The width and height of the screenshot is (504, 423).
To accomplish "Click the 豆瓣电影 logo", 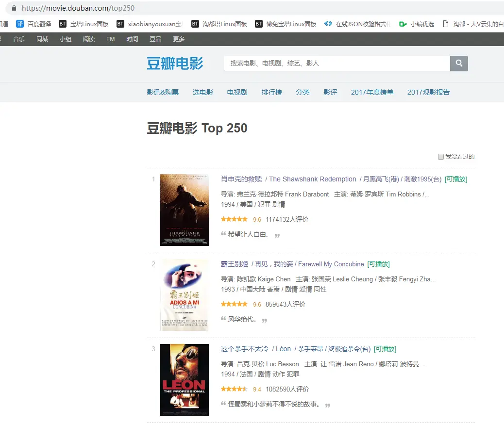I will click(175, 63).
